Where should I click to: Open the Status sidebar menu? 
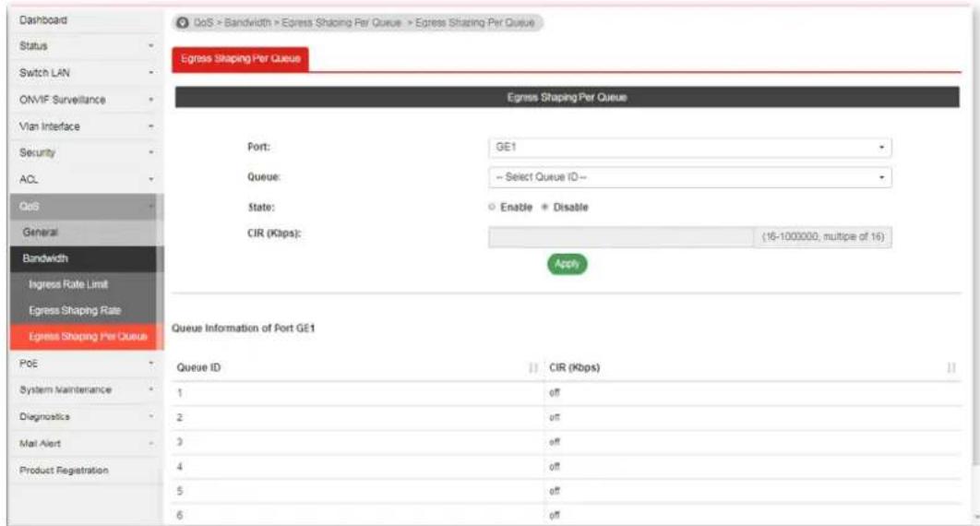tap(86, 46)
